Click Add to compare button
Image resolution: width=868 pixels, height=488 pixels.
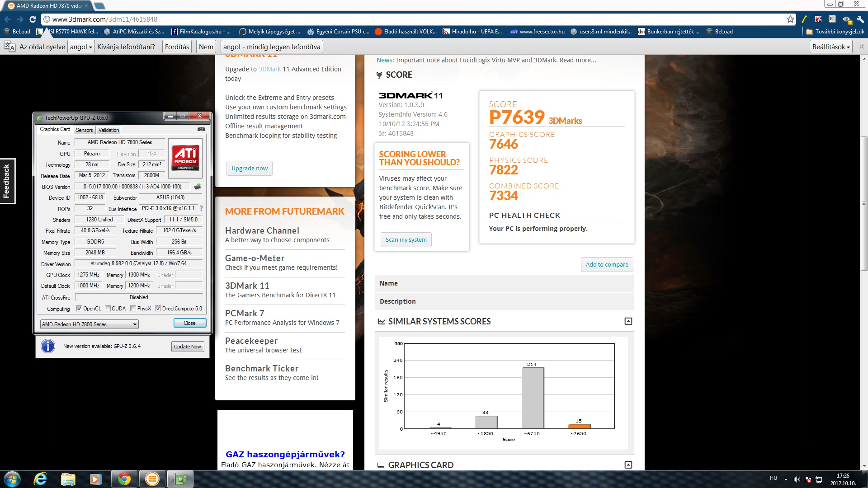coord(607,264)
